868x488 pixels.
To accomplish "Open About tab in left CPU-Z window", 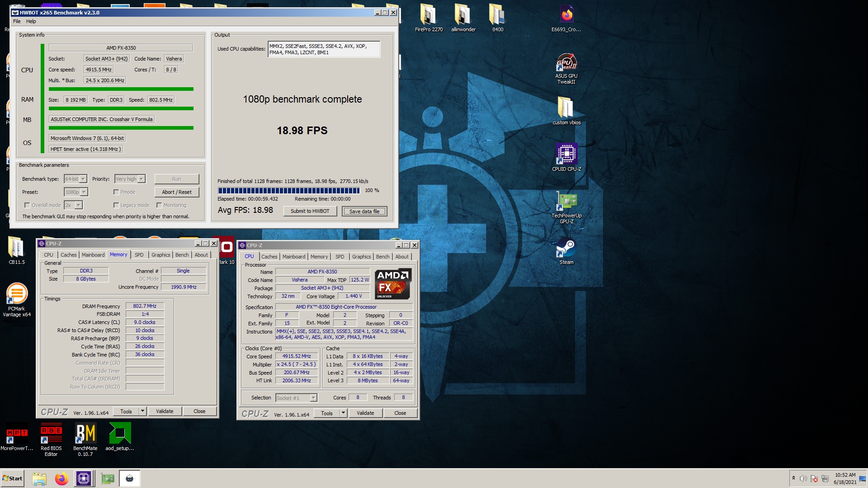I will click(x=201, y=255).
